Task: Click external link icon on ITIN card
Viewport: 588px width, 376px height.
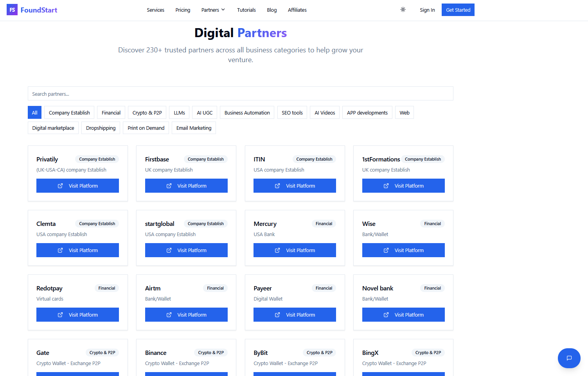Action: pos(277,186)
